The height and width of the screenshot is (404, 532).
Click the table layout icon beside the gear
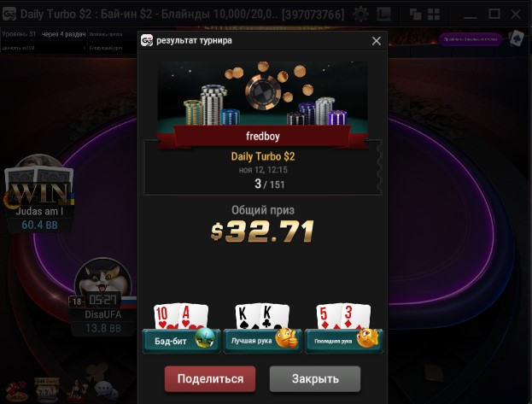(383, 15)
